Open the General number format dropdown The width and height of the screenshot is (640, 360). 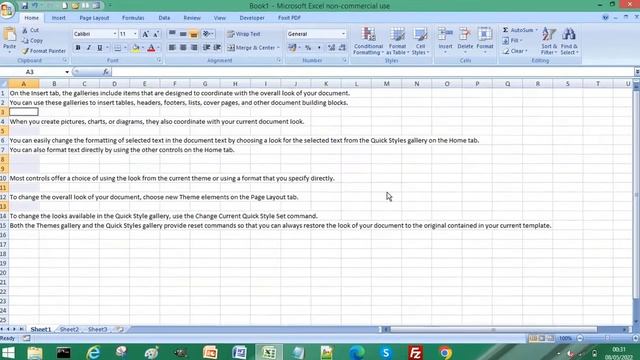(343, 34)
